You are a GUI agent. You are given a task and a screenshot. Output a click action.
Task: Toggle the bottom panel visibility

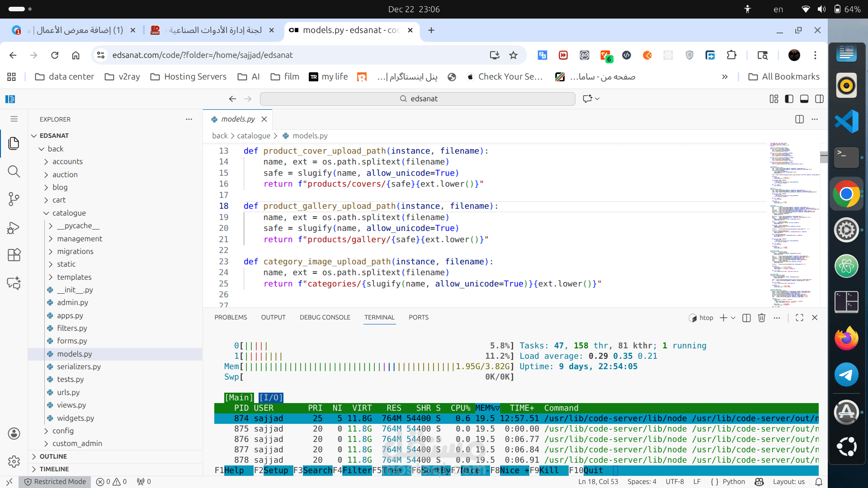pos(804,99)
